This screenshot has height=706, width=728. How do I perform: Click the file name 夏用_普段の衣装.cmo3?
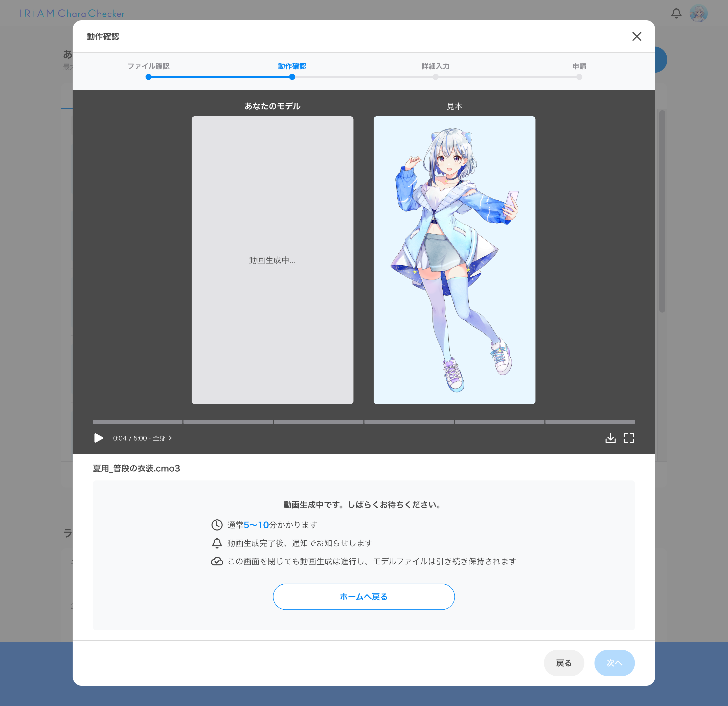(x=136, y=468)
